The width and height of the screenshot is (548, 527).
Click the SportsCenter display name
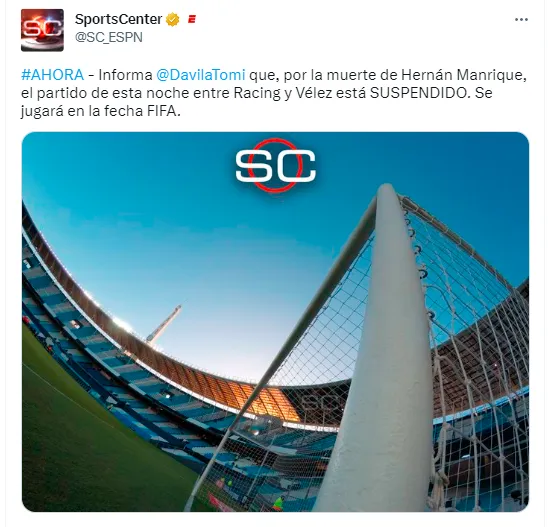[x=118, y=19]
